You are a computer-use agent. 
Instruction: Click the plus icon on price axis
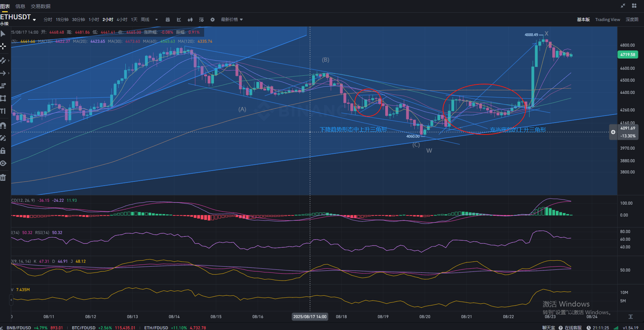[613, 132]
